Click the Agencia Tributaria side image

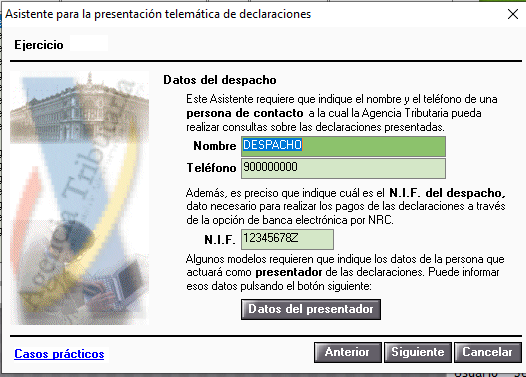(x=80, y=198)
